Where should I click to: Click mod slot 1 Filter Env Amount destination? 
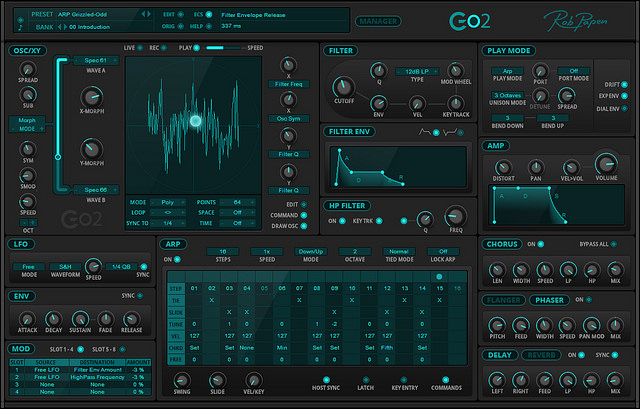coord(97,370)
